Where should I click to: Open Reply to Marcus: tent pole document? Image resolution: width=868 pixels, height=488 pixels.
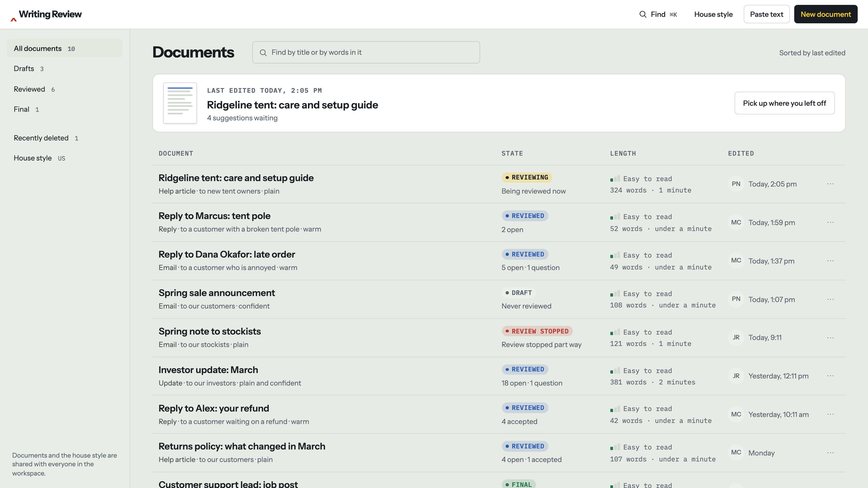[214, 216]
